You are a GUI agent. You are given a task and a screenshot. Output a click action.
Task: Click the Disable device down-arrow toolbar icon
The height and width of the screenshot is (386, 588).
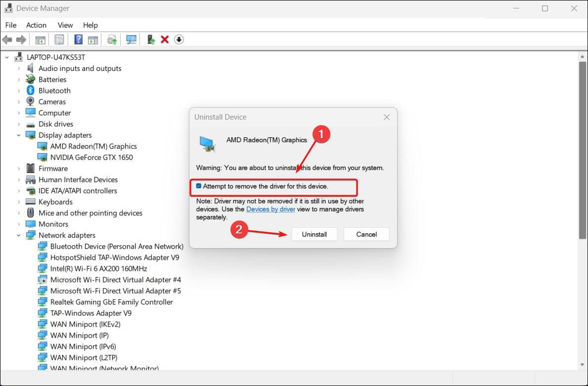coord(179,40)
